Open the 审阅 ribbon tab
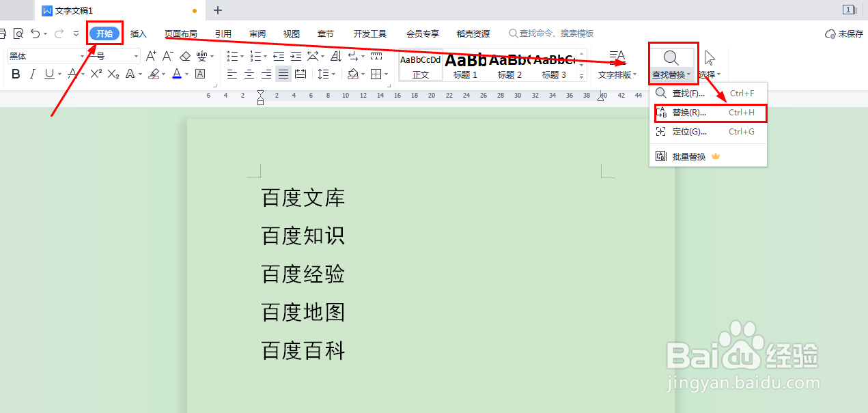868x413 pixels. (257, 33)
